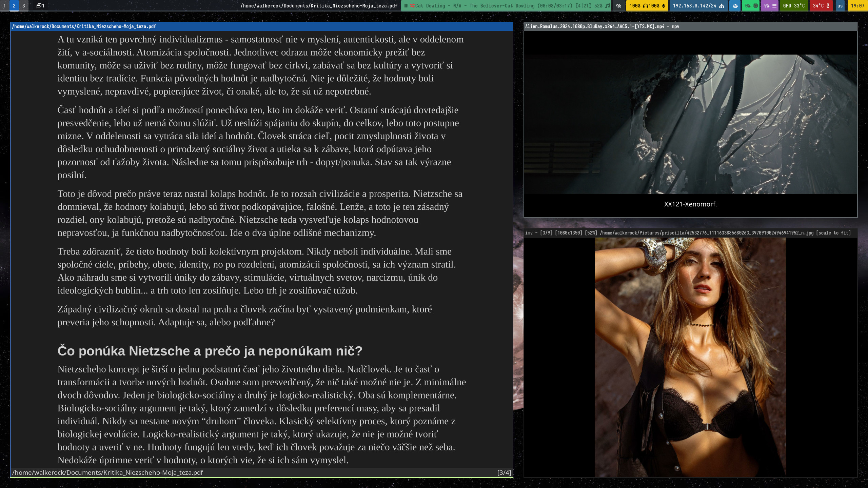This screenshot has width=868, height=488.
Task: Click the headphones volume icon
Action: pos(645,6)
